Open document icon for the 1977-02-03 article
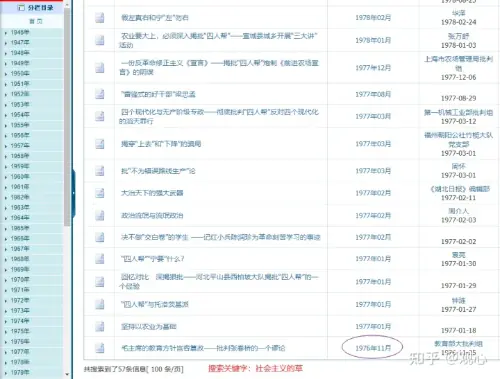Image resolution: width=500 pixels, height=379 pixels. point(100,215)
